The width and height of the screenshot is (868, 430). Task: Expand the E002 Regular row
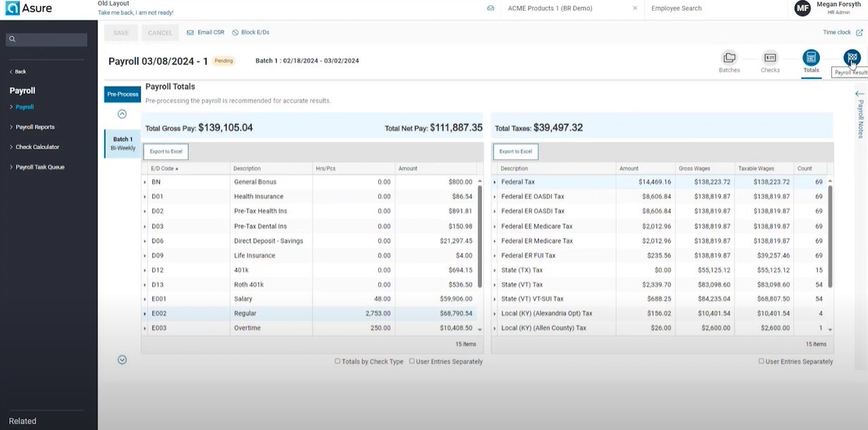pyautogui.click(x=145, y=313)
